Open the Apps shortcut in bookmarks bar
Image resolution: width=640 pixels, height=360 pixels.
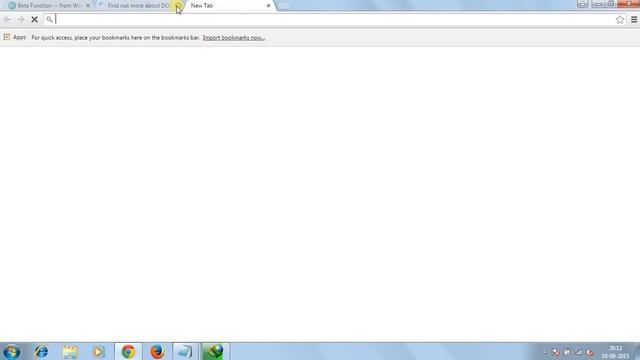click(15, 37)
